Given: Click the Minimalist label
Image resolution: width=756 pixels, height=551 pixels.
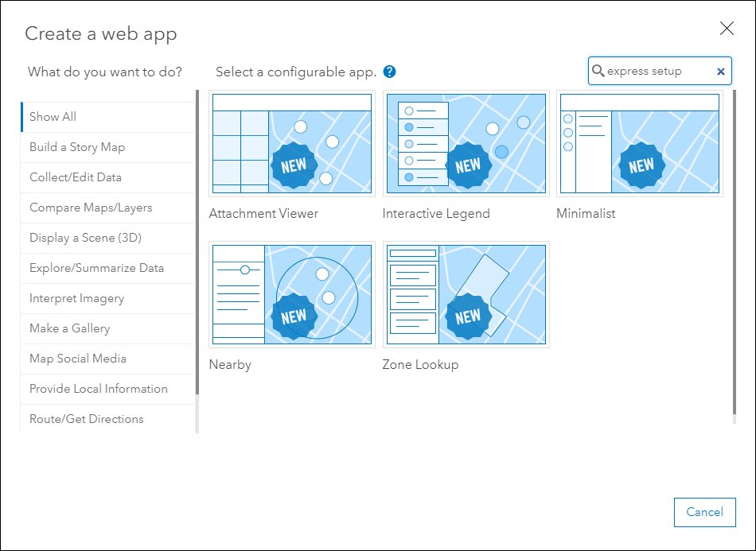Looking at the screenshot, I should (586, 213).
